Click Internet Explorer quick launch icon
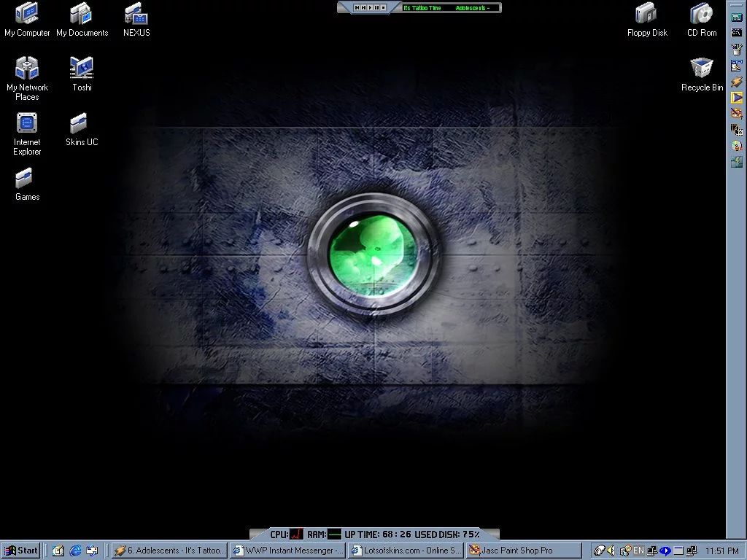This screenshot has width=747, height=560. coord(75,551)
